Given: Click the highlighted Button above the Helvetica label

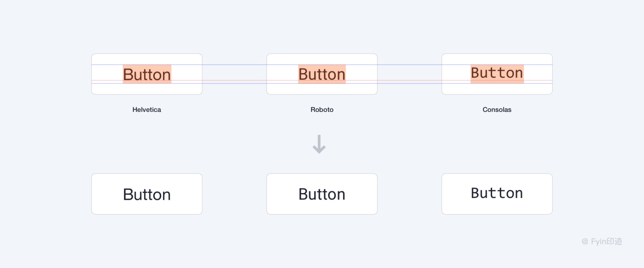Looking at the screenshot, I should coord(147,74).
